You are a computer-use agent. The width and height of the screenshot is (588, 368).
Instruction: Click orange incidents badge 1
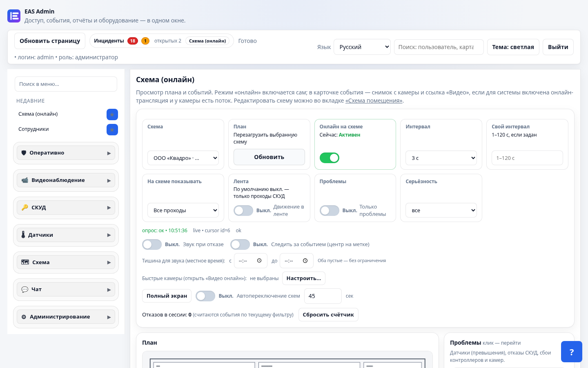145,41
